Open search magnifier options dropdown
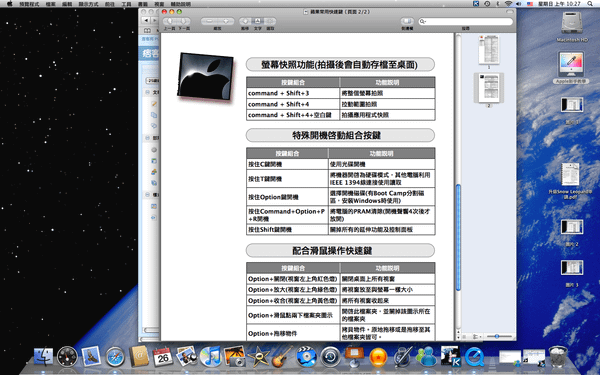This screenshot has width=600, height=375. point(422,21)
